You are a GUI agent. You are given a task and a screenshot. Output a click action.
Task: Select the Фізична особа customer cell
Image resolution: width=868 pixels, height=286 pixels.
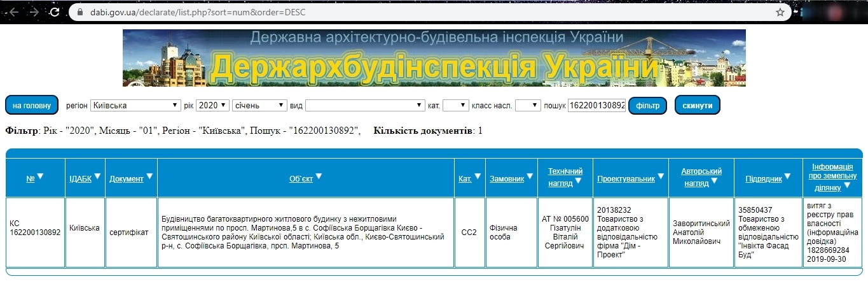pyautogui.click(x=511, y=232)
